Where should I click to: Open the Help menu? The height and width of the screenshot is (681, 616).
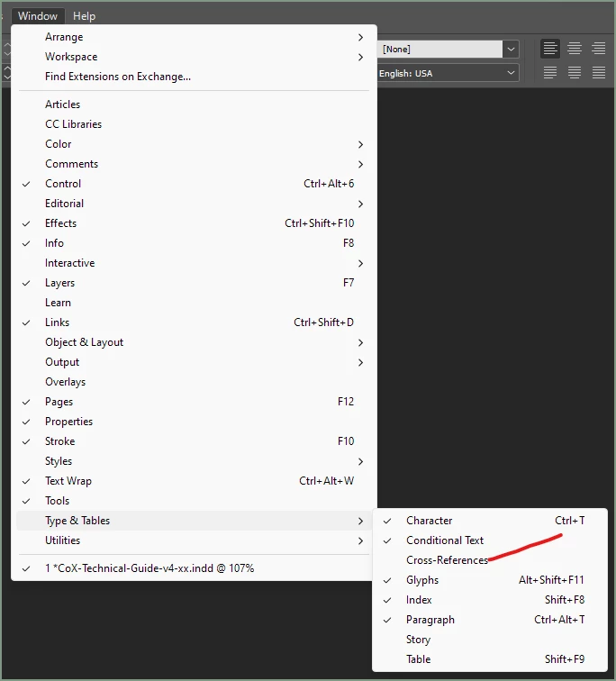pos(84,16)
